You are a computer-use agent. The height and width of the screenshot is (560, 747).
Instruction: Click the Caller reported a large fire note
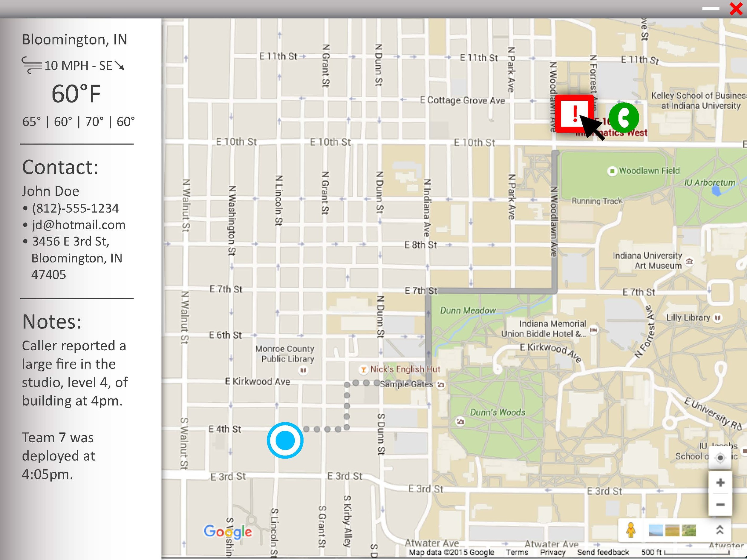click(75, 373)
